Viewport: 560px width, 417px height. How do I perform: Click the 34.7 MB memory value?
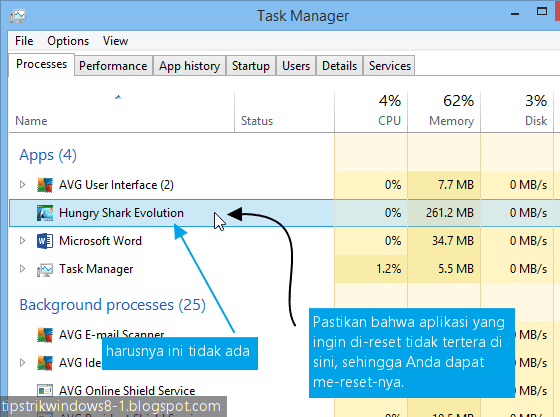[x=453, y=241]
